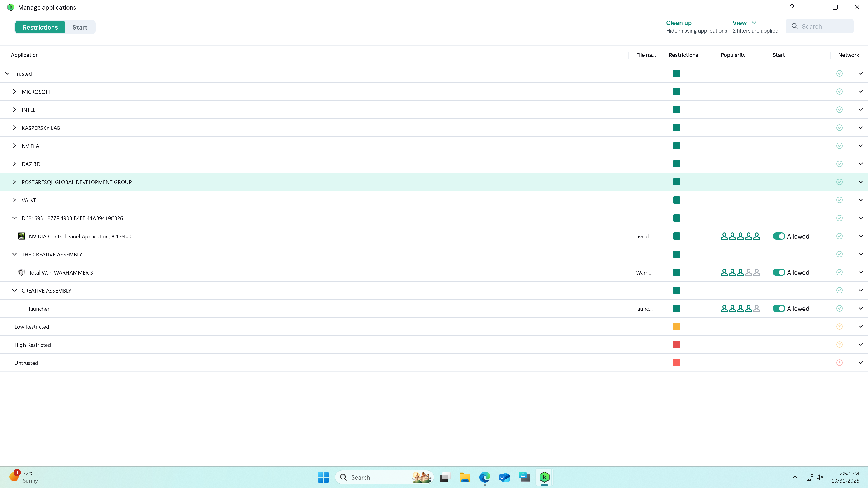
Task: Click the network status icon for Trusted row
Action: (x=839, y=73)
